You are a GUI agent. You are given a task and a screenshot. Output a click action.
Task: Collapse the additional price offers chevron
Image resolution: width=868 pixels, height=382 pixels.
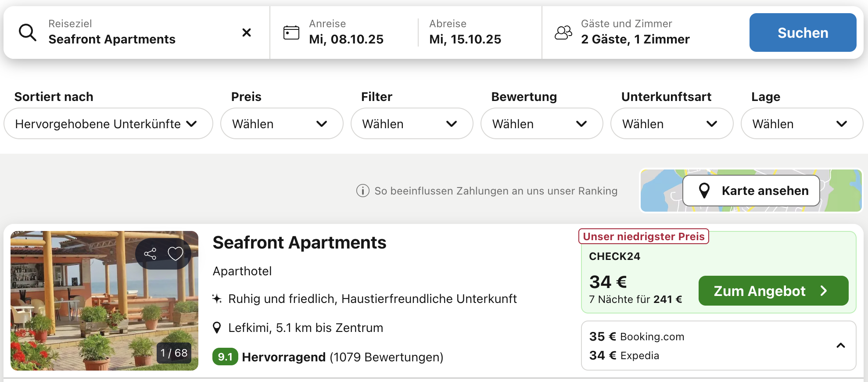(841, 346)
